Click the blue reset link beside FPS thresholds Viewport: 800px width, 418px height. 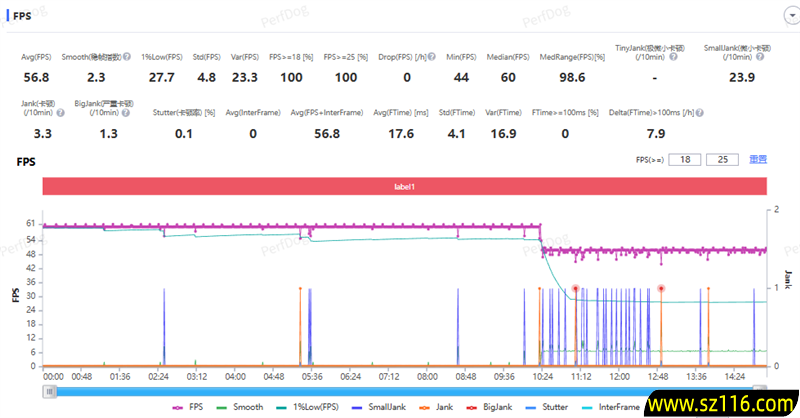pyautogui.click(x=758, y=159)
